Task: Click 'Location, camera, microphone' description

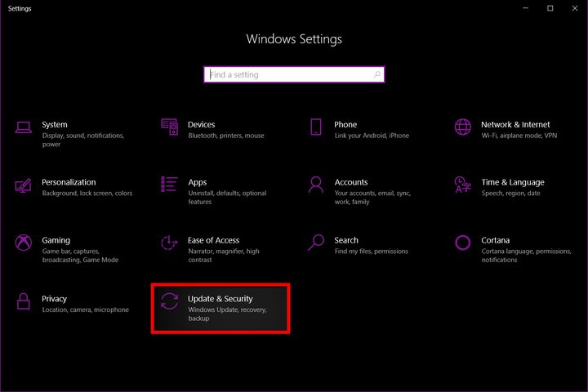Action: pos(85,310)
